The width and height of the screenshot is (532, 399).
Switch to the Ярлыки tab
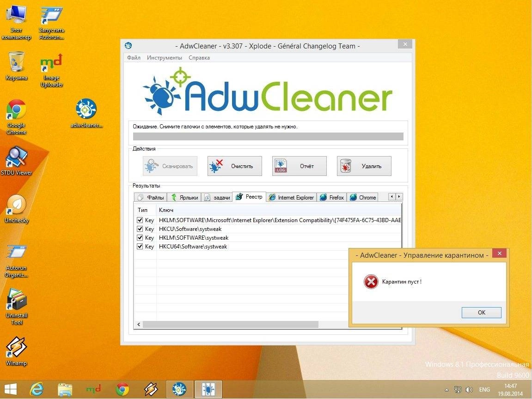tap(184, 197)
